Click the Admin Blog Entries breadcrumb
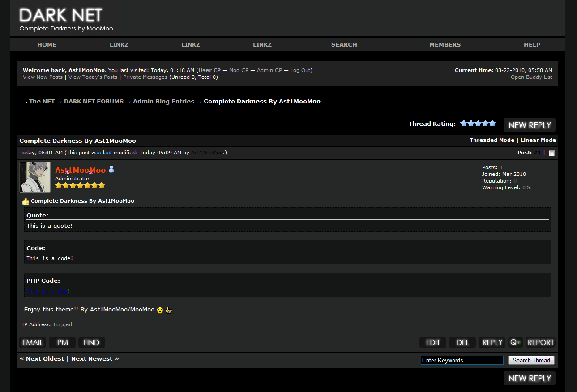Viewport: 577px width, 392px height. pyautogui.click(x=163, y=101)
